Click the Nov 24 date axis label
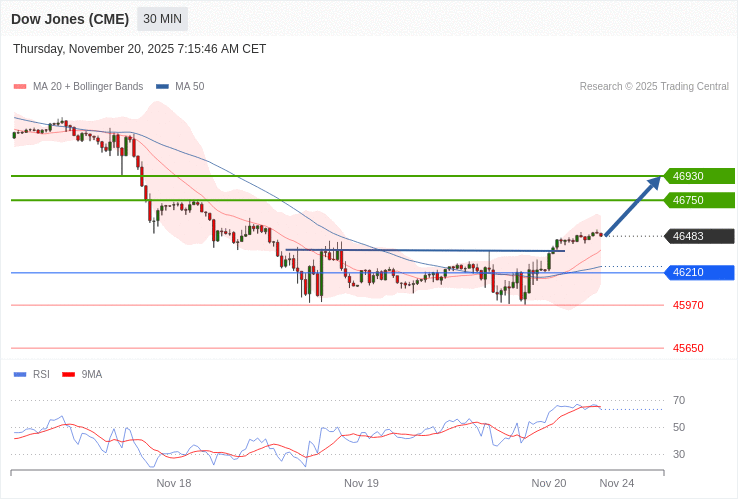Viewport: 738px width, 500px height. [x=617, y=483]
